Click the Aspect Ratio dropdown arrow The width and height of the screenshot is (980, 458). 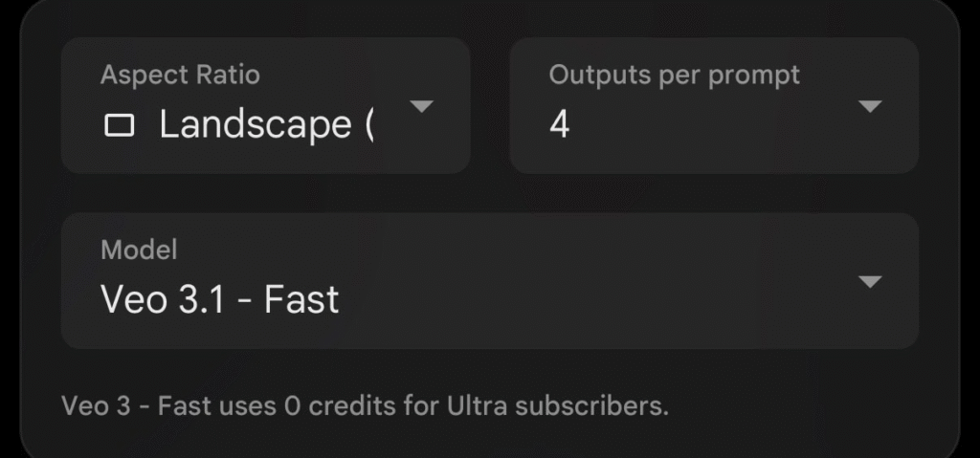click(x=421, y=105)
